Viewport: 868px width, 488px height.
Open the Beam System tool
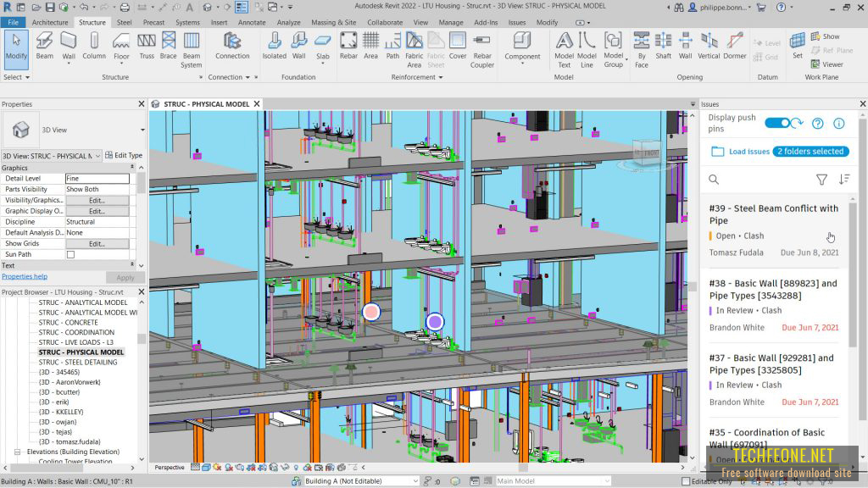191,50
